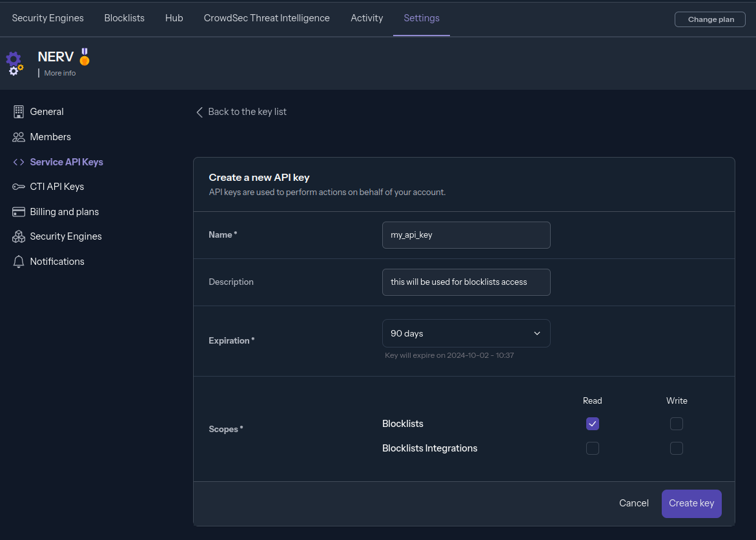Enable Write access for Blocklists
756x540 pixels.
676,424
